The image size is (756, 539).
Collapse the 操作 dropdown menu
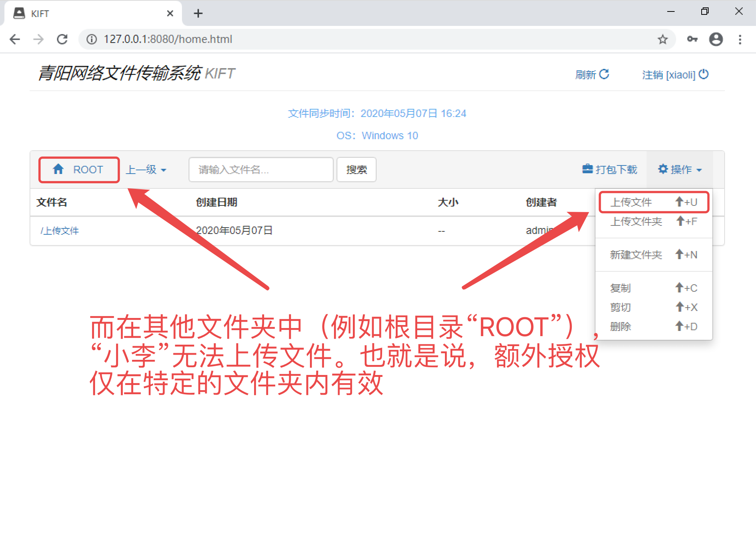[x=679, y=170]
